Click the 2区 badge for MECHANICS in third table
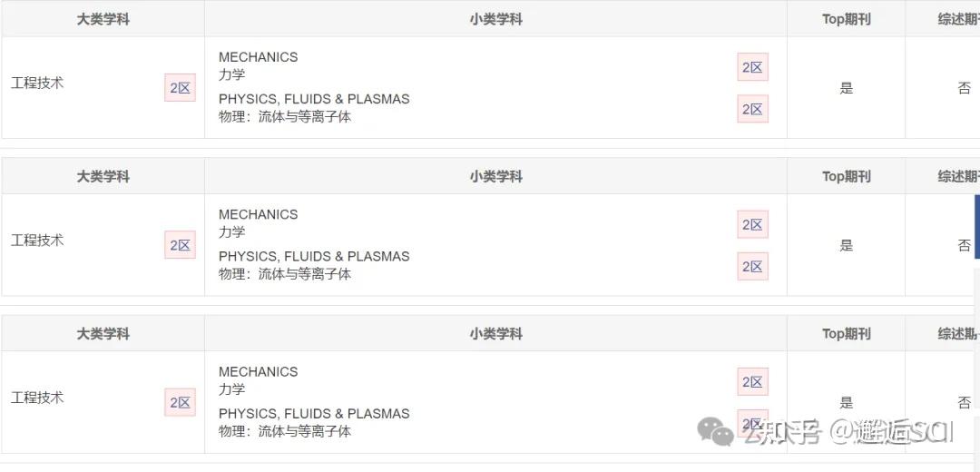The width and height of the screenshot is (980, 472). point(752,382)
